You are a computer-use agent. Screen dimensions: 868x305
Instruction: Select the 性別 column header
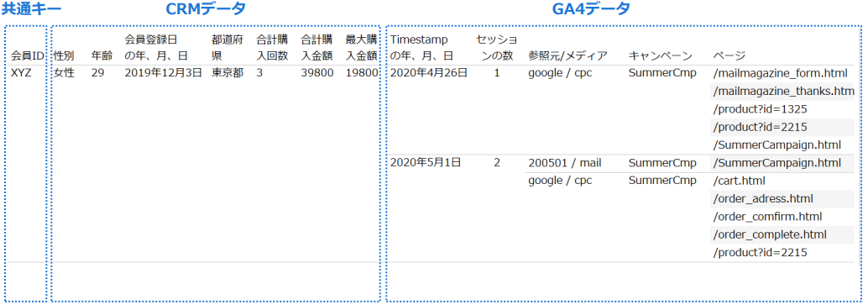64,56
